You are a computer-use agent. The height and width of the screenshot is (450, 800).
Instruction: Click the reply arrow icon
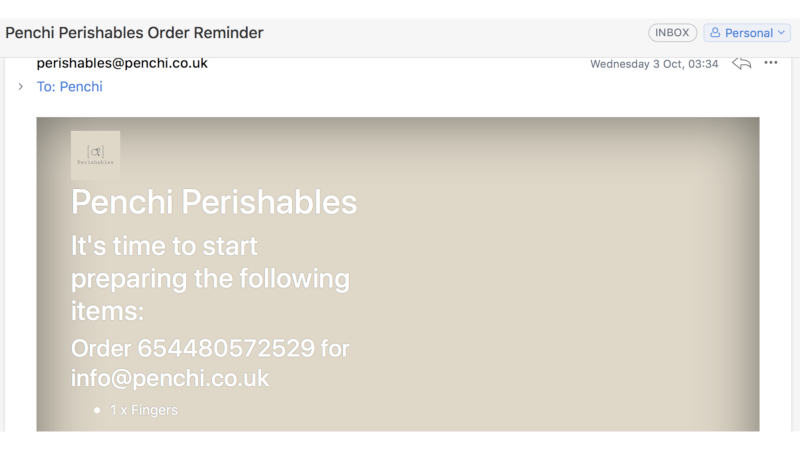coord(741,63)
